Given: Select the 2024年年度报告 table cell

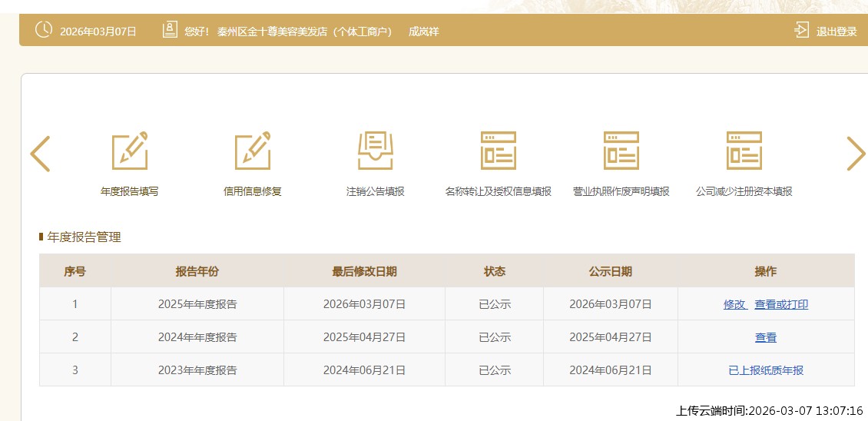Looking at the screenshot, I should pos(197,337).
